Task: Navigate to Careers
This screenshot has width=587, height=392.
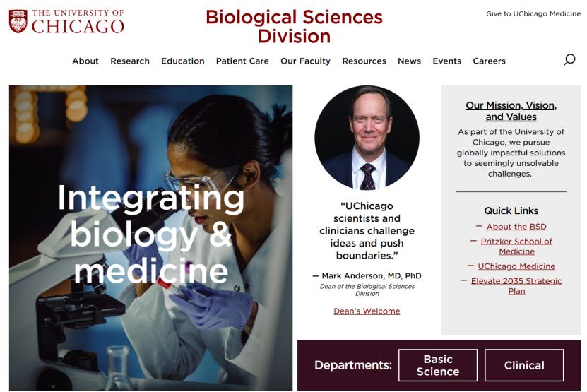Action: 489,61
